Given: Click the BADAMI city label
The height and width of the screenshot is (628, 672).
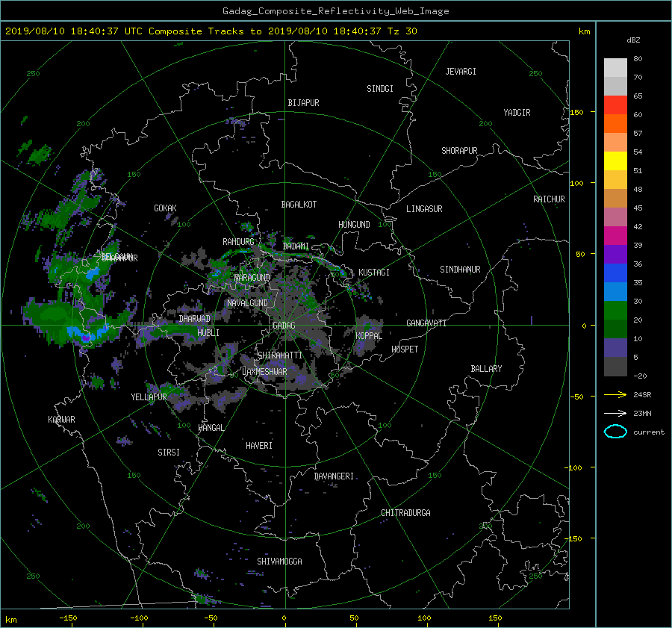Looking at the screenshot, I should tap(296, 246).
